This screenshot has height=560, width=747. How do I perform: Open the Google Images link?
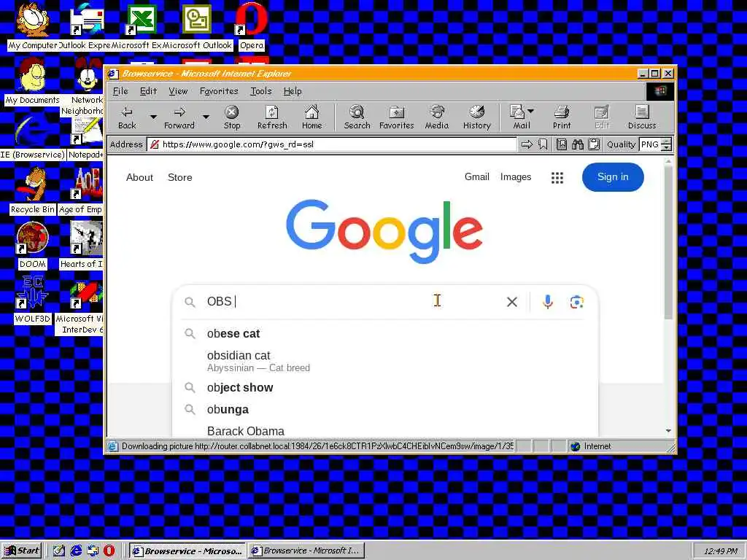coord(516,176)
